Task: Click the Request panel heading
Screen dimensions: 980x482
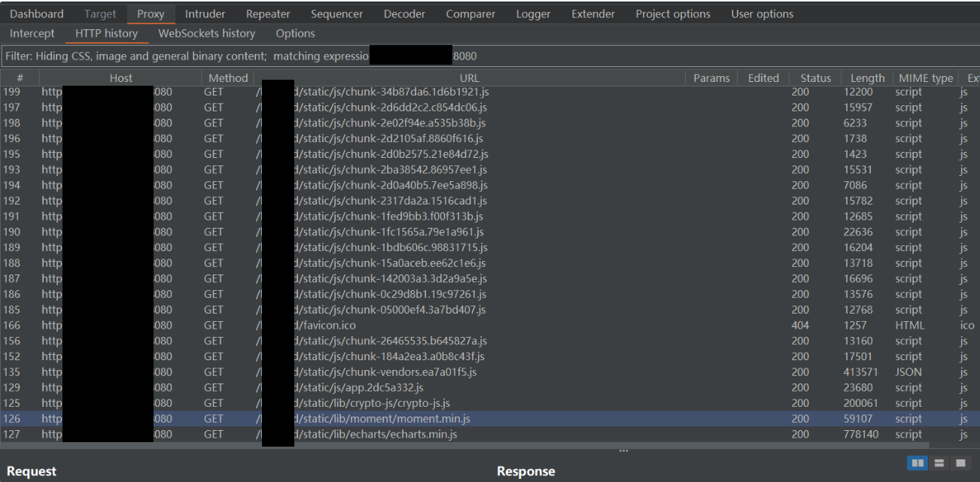Action: [x=32, y=471]
